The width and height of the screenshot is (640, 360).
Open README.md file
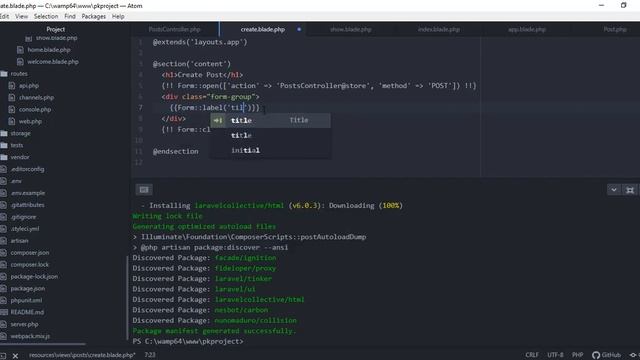[27, 312]
